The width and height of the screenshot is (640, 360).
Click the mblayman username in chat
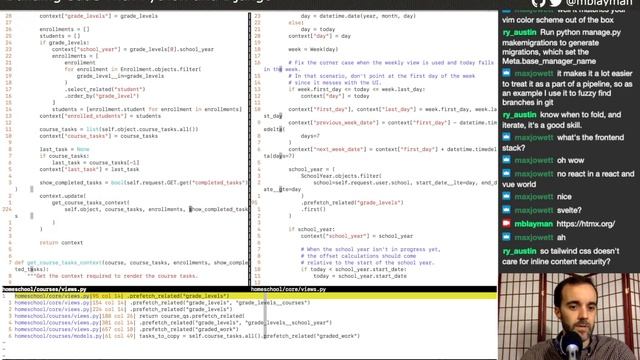[x=533, y=224]
